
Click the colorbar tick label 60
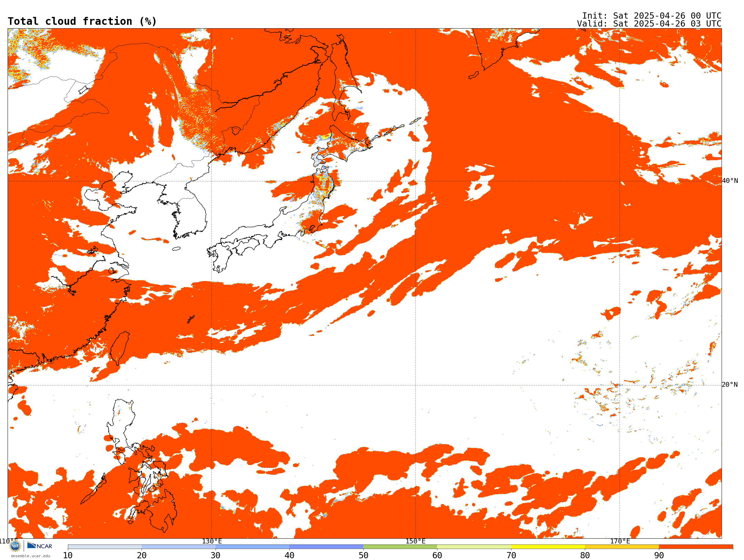[x=437, y=555]
